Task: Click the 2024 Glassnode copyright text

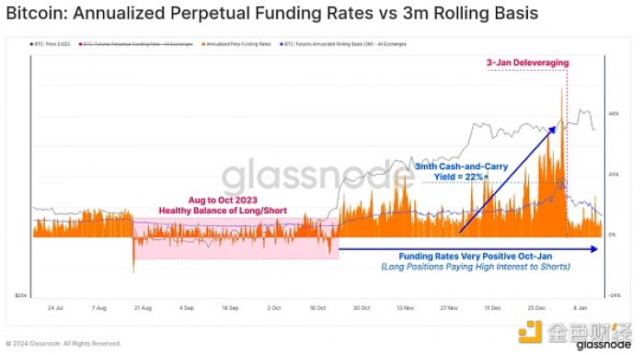Action: [63, 344]
